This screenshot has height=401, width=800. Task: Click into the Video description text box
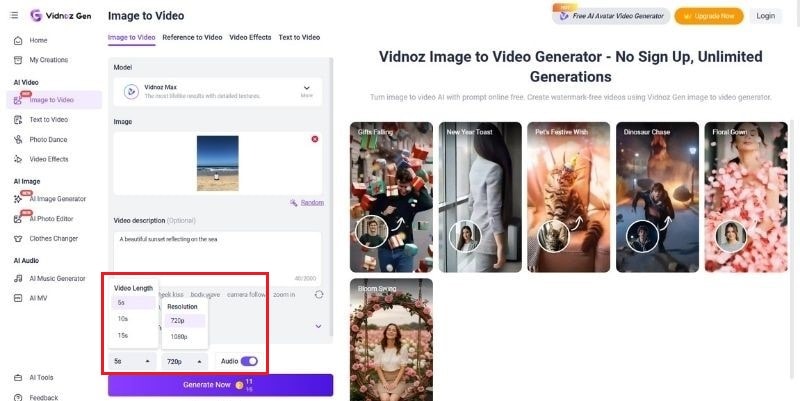pos(217,259)
